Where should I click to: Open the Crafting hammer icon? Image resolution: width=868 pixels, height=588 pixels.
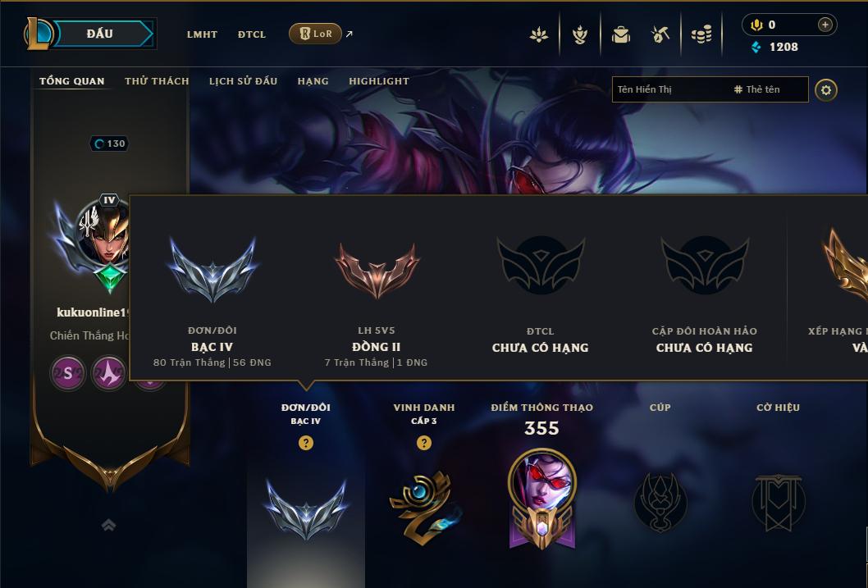pyautogui.click(x=660, y=34)
